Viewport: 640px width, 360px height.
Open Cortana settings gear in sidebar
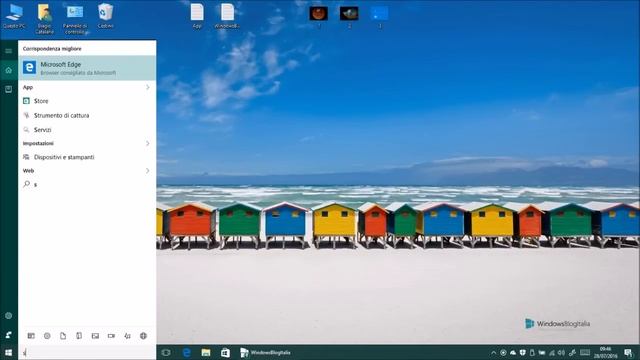click(9, 316)
